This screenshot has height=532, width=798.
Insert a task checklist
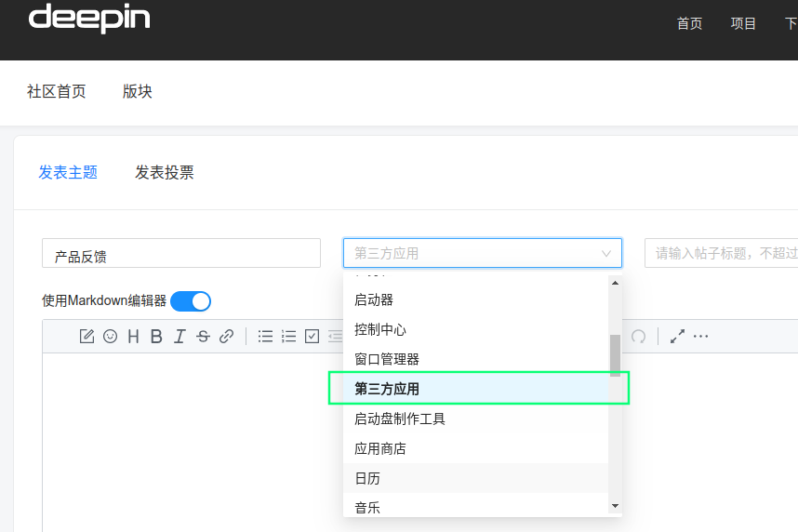click(312, 336)
